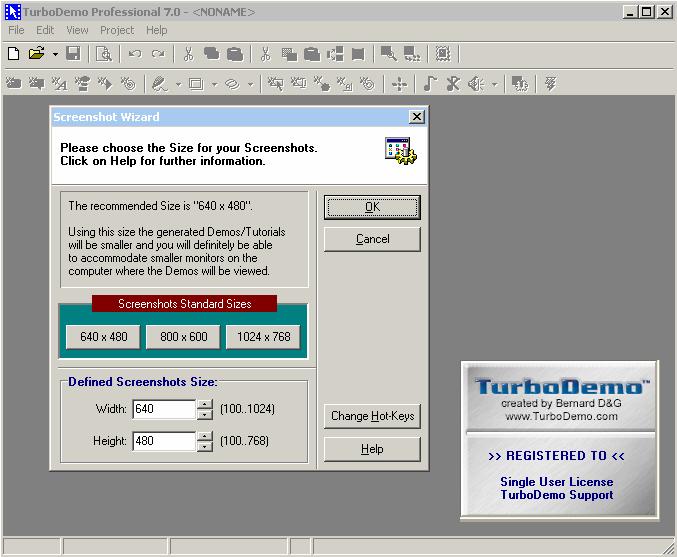Click the Undo arrow icon
Viewport: 677px width, 557px height.
click(x=135, y=54)
